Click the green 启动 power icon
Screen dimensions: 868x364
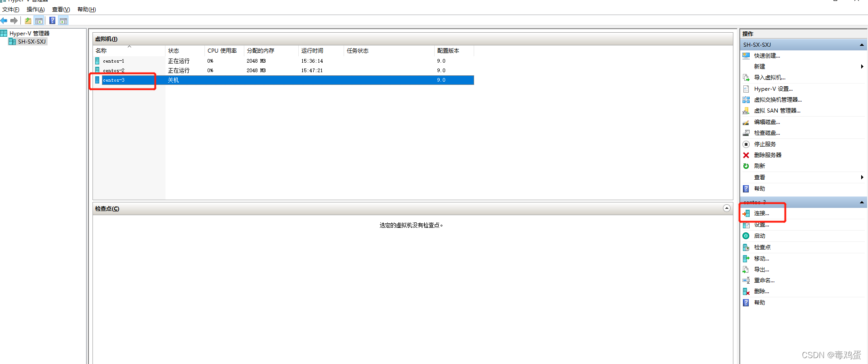pyautogui.click(x=746, y=236)
